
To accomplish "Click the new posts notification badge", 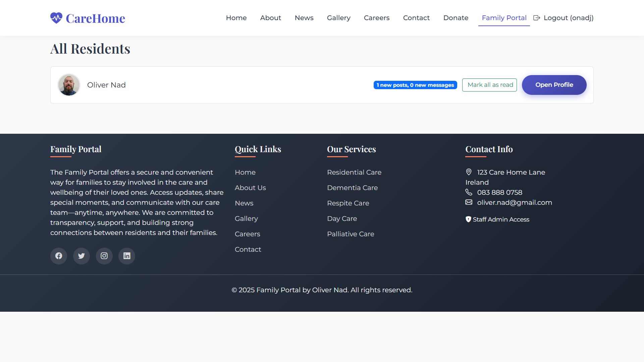I will pos(415,85).
